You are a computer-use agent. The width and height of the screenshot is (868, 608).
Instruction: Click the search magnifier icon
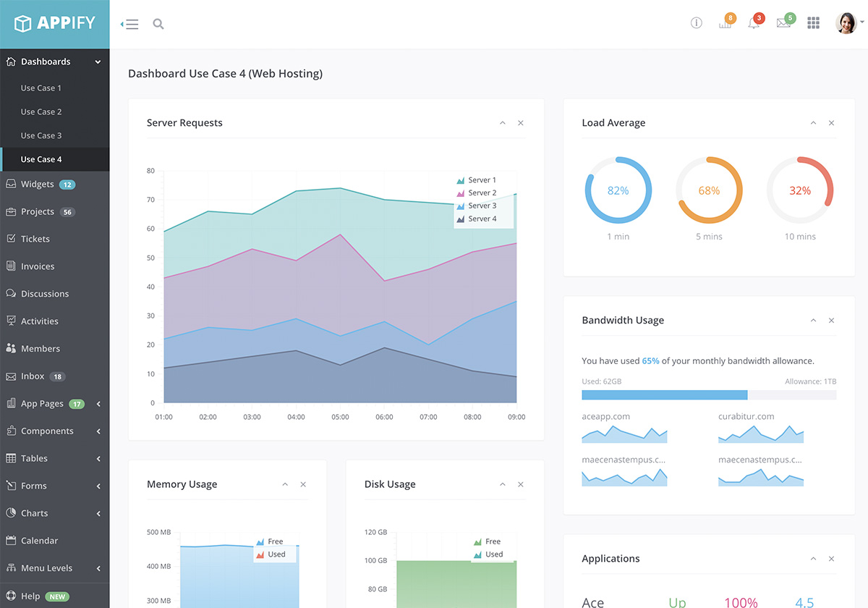tap(158, 24)
